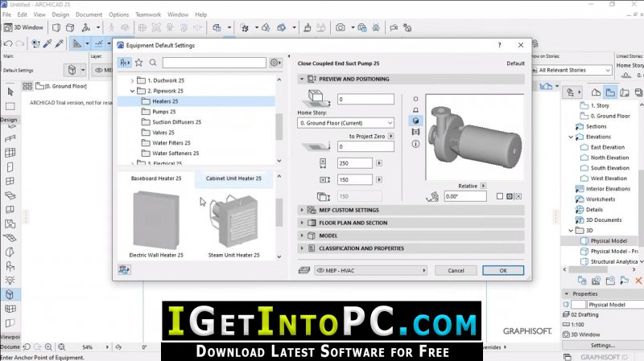
Task: Click the Settings... button in Navigator
Action: coord(602,346)
